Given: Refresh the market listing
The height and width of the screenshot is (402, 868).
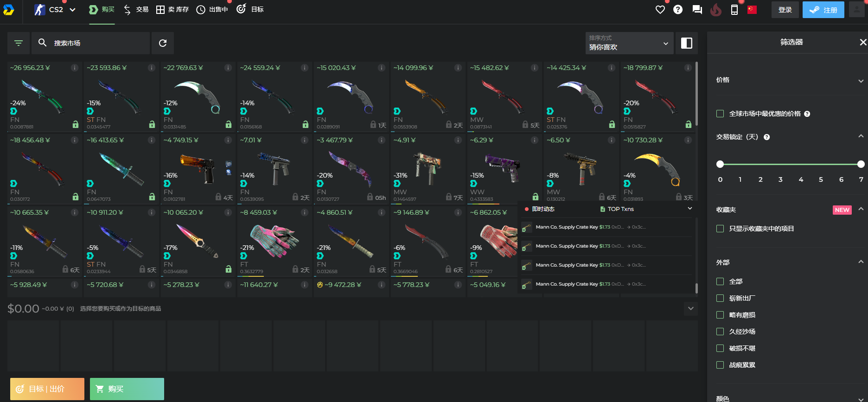Looking at the screenshot, I should pyautogui.click(x=163, y=43).
